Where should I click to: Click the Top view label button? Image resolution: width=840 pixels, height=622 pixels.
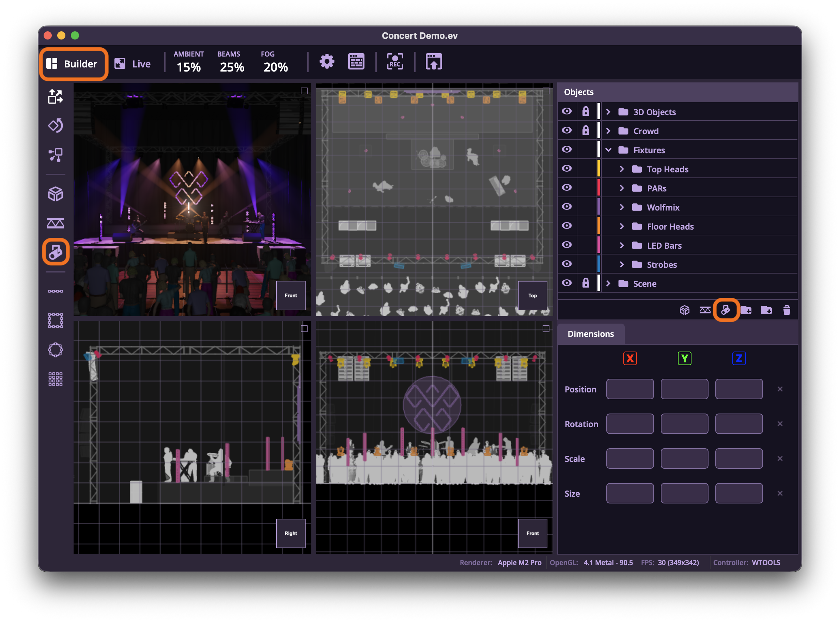pos(532,296)
